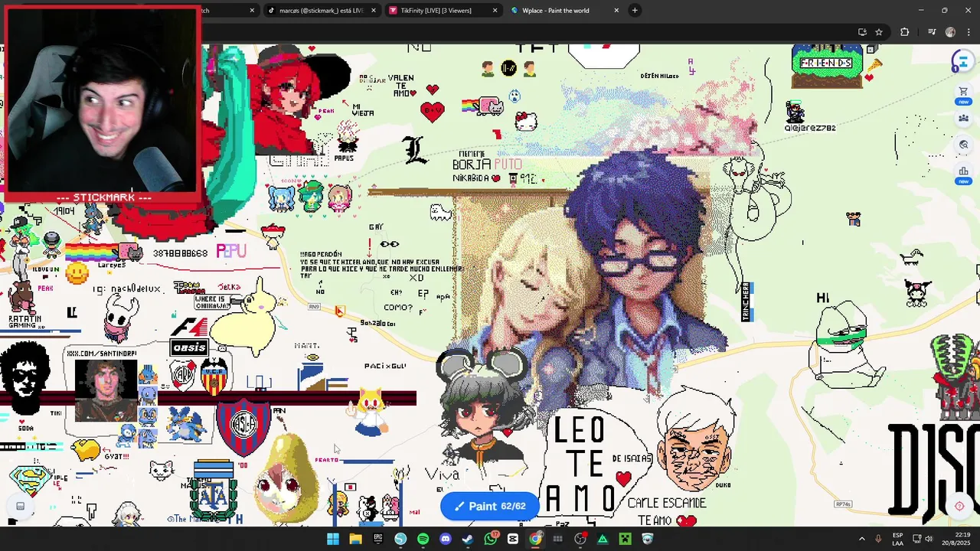Click the F1 logo pixel art
980x551 pixels.
coord(188,328)
